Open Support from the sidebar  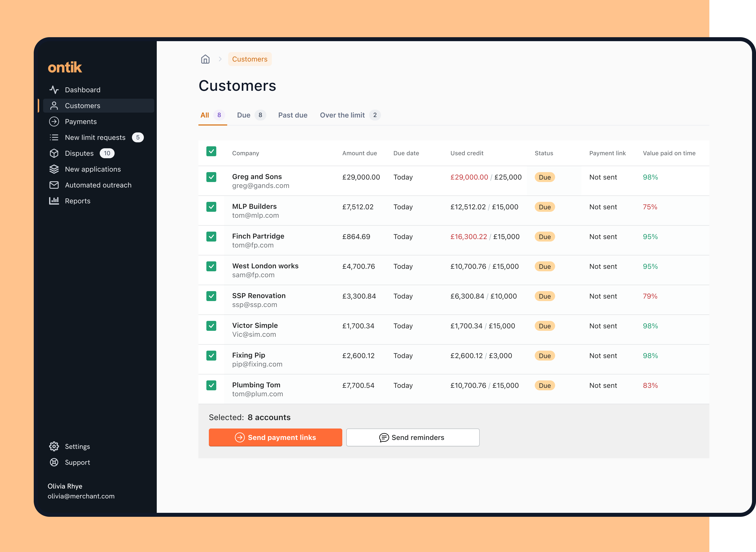pyautogui.click(x=77, y=462)
